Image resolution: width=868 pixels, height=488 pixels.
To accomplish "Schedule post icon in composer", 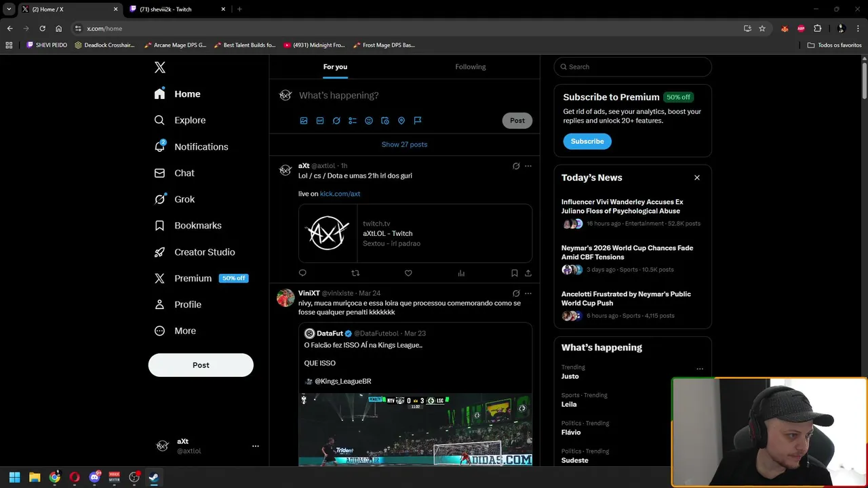I will click(385, 121).
